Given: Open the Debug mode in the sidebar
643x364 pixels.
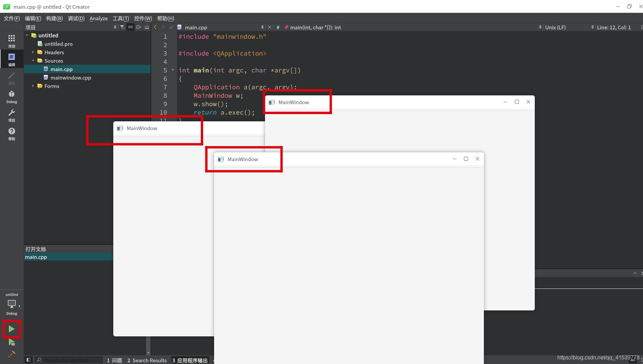Looking at the screenshot, I should pyautogui.click(x=12, y=96).
